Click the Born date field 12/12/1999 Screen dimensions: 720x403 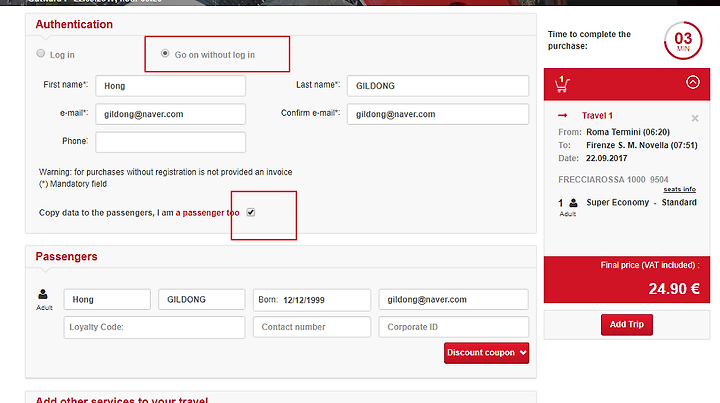(312, 300)
